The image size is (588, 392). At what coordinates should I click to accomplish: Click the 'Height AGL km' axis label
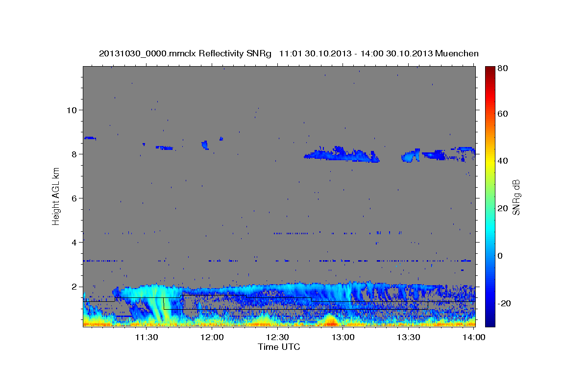coord(56,197)
